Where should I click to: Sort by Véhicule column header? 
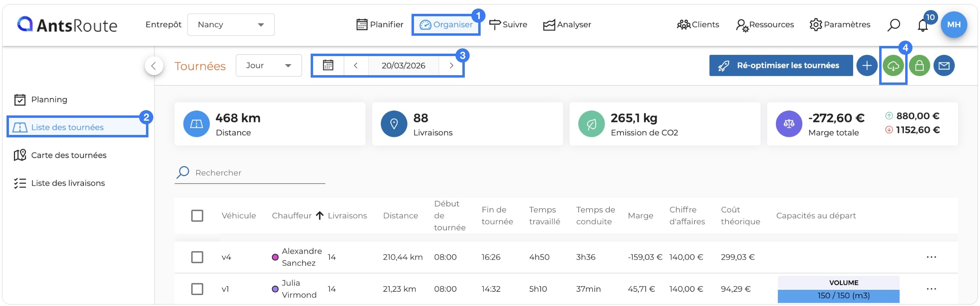tap(239, 216)
